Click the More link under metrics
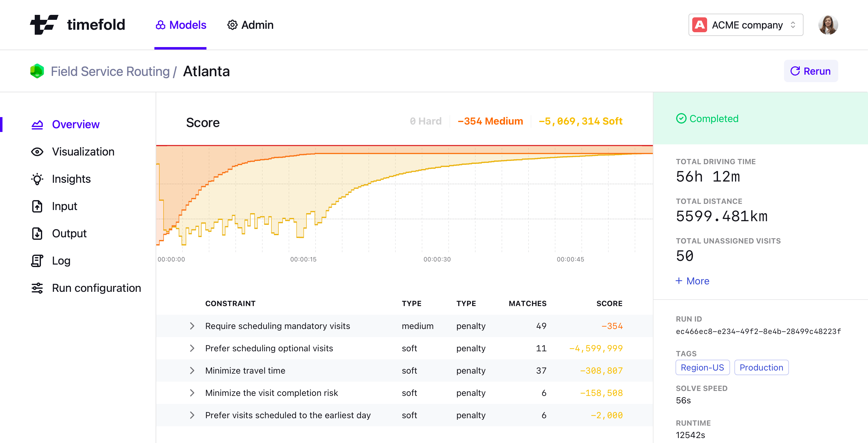The width and height of the screenshot is (868, 443). click(692, 281)
